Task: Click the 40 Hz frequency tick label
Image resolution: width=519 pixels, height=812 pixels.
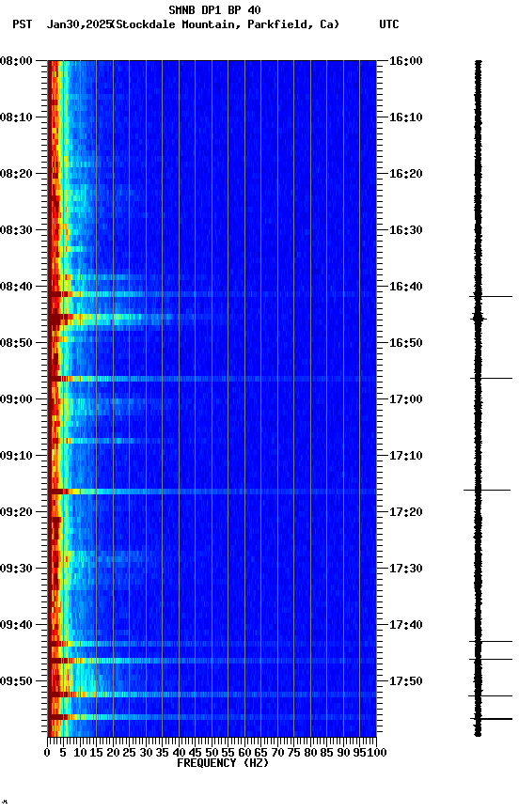Action: pyautogui.click(x=179, y=753)
